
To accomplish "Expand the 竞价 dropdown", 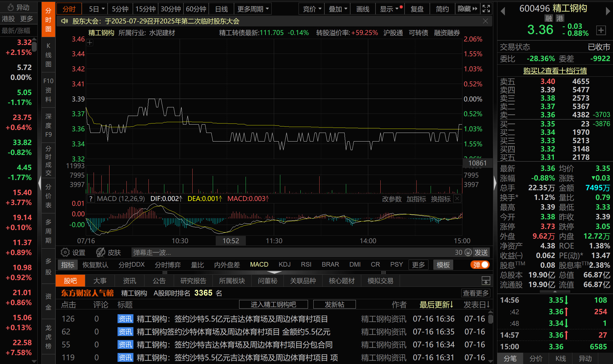I will [312, 9].
